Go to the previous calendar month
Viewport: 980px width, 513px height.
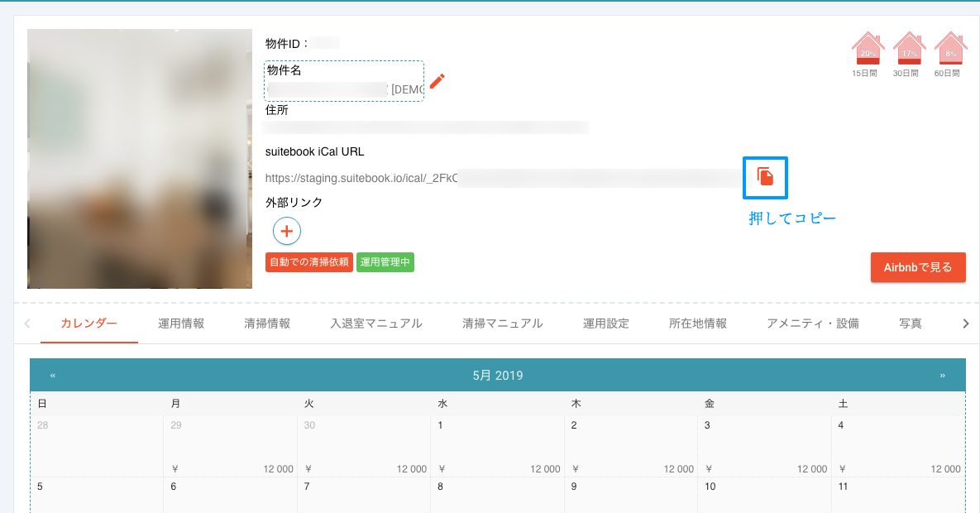pos(53,376)
